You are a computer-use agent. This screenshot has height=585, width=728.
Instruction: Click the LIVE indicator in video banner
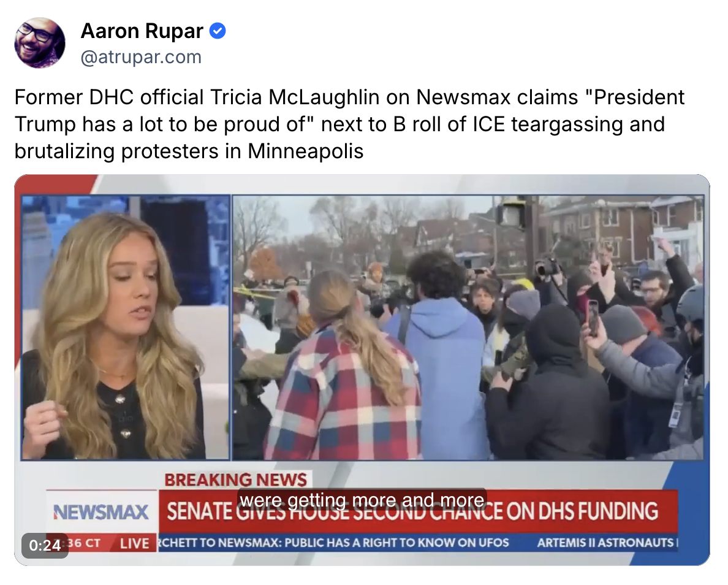pyautogui.click(x=135, y=543)
